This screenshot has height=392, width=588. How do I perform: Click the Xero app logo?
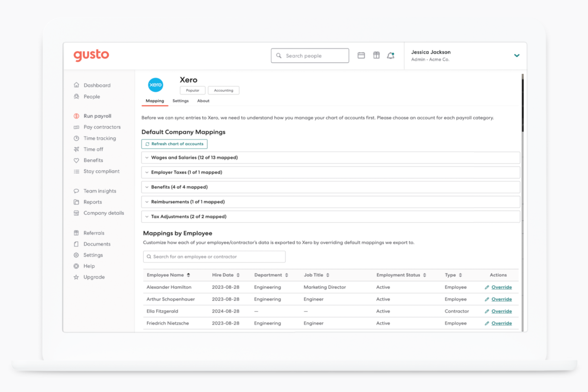click(x=155, y=85)
